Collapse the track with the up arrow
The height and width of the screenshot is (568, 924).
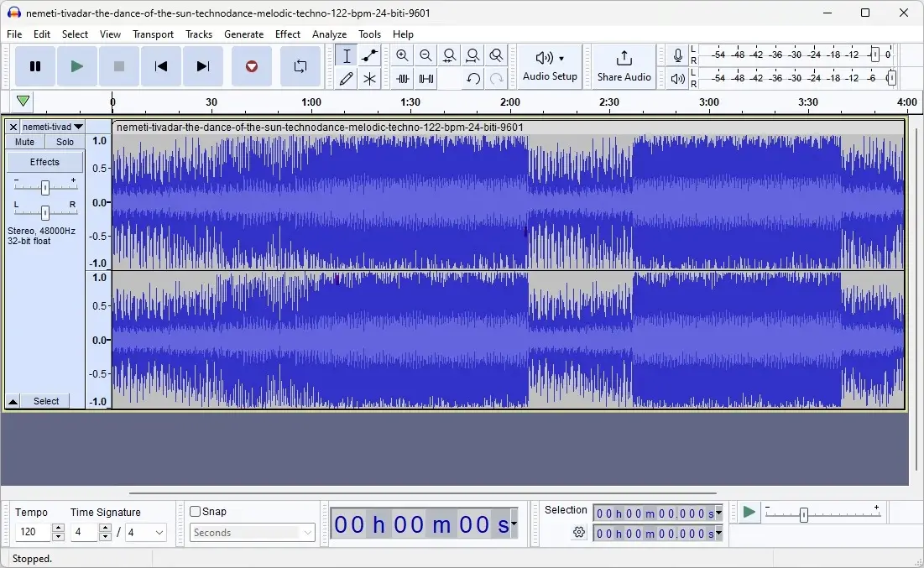(x=13, y=401)
